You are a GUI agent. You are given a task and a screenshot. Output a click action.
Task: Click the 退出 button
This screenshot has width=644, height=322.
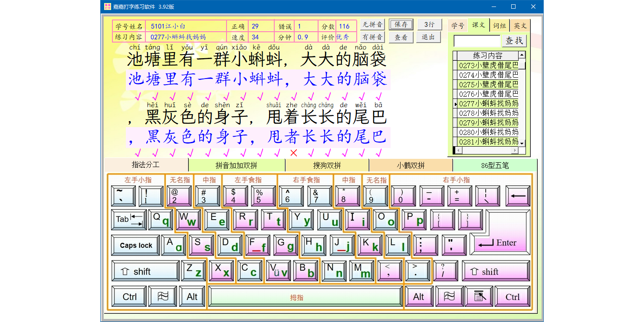(428, 37)
